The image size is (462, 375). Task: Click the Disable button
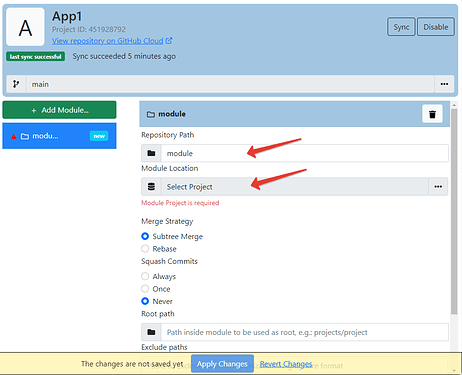click(x=436, y=27)
